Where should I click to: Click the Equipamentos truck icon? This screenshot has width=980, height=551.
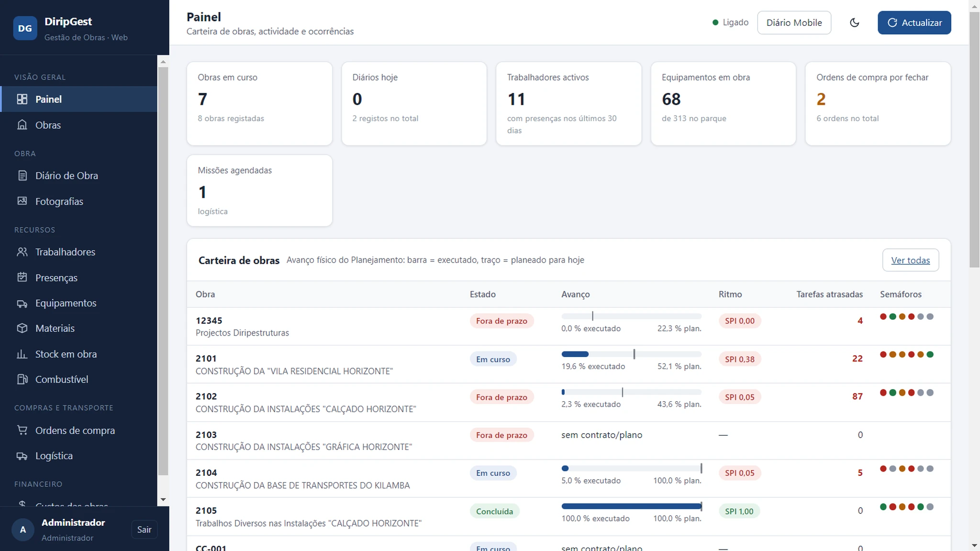coord(22,303)
